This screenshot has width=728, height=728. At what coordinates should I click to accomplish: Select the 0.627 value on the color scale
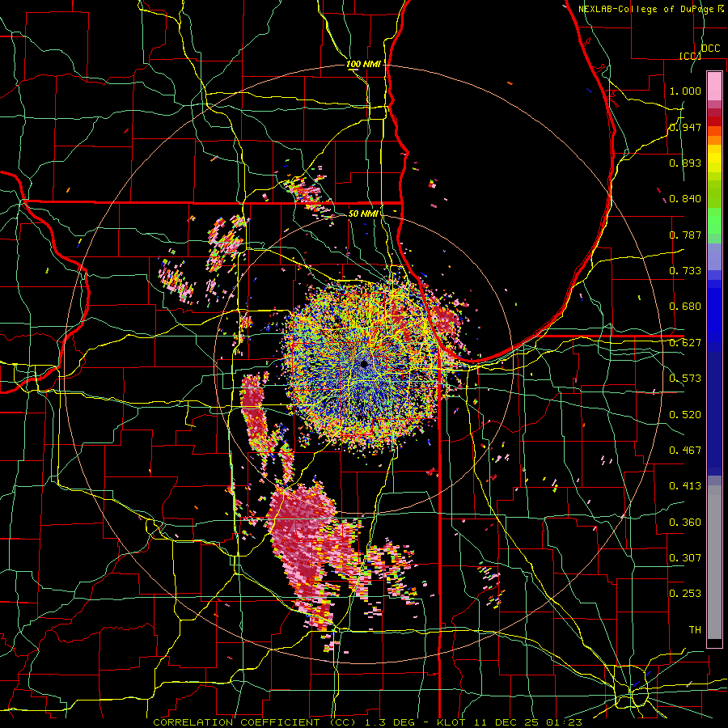point(685,343)
